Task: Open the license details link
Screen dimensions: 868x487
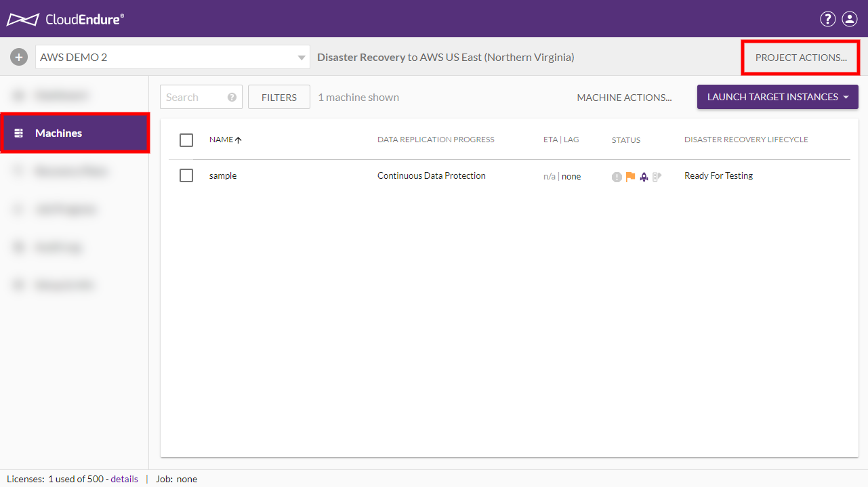Action: (124, 479)
